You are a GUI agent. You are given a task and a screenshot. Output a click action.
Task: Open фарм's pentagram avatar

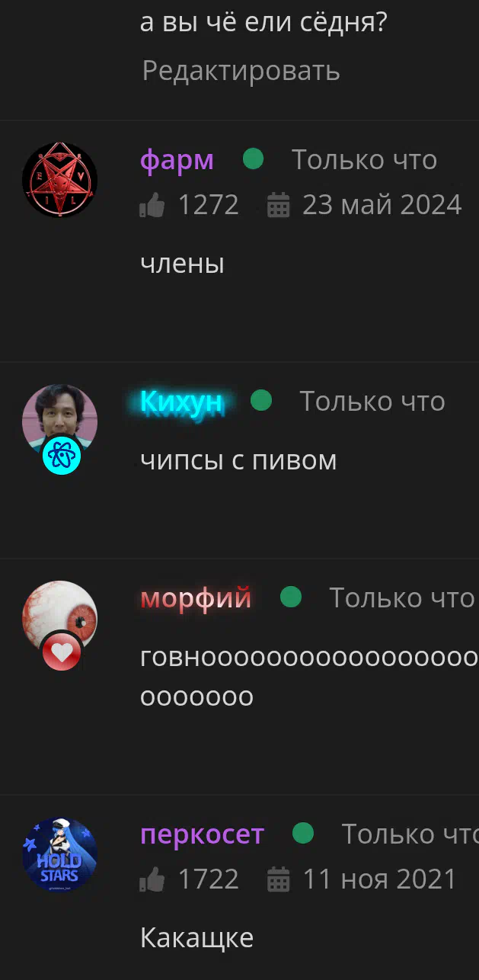59,180
